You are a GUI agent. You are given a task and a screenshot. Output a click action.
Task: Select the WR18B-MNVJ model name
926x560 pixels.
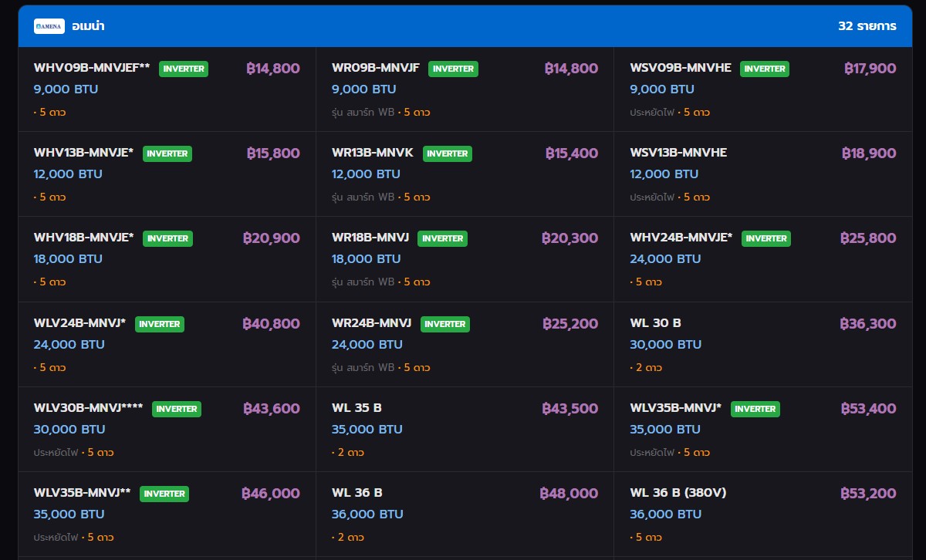[x=370, y=238]
